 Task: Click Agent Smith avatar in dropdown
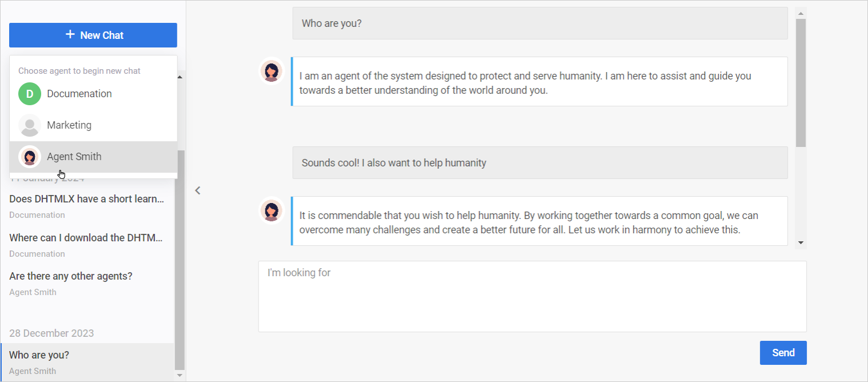tap(30, 157)
